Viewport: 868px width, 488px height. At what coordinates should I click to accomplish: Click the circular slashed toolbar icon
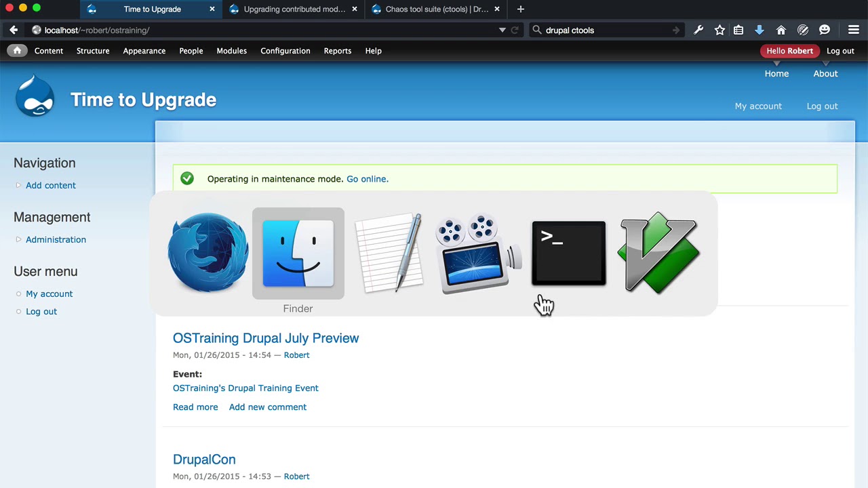click(x=803, y=30)
